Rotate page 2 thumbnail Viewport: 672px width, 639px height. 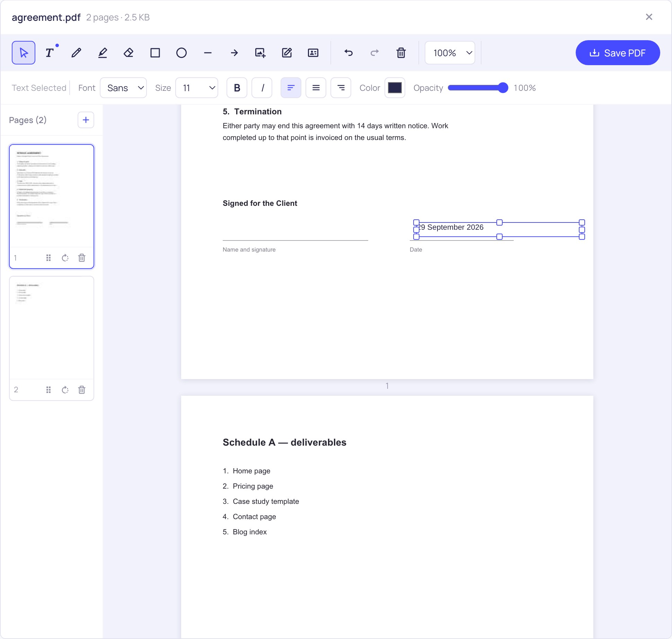pos(65,390)
